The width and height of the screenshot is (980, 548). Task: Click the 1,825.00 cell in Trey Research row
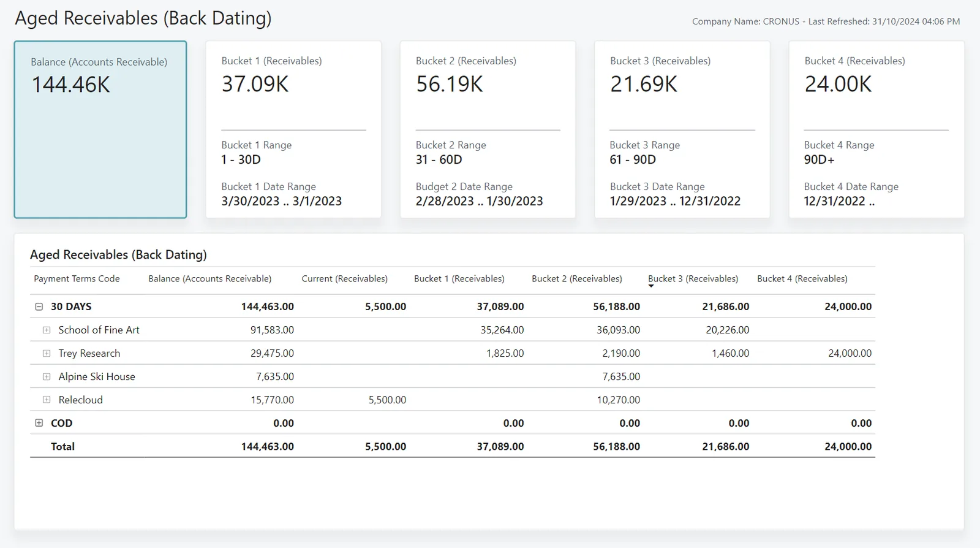pyautogui.click(x=505, y=353)
